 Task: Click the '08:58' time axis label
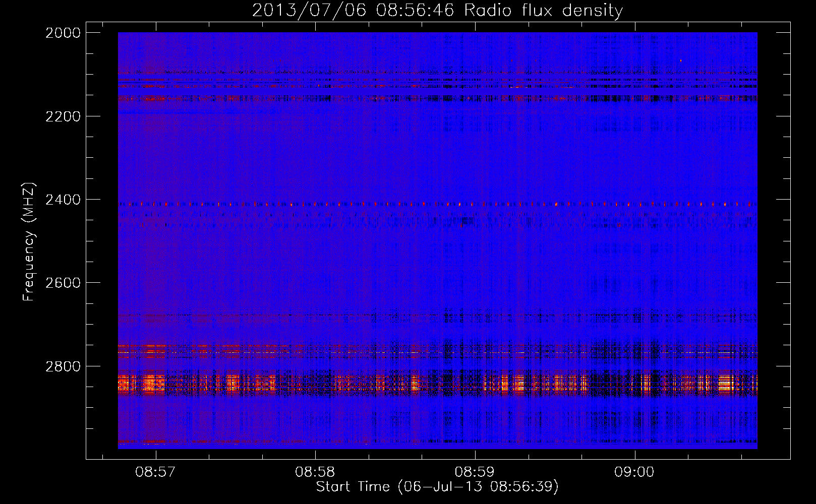coord(315,472)
